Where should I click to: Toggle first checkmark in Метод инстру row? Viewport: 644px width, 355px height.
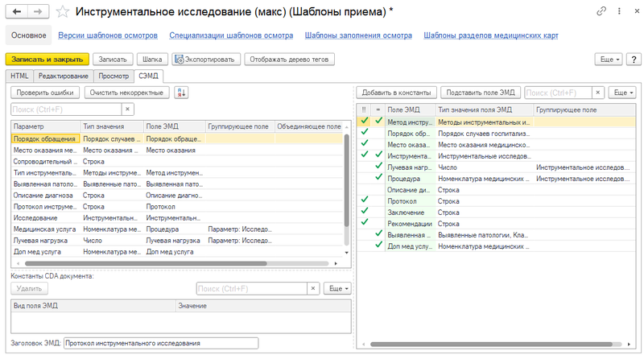pos(365,121)
